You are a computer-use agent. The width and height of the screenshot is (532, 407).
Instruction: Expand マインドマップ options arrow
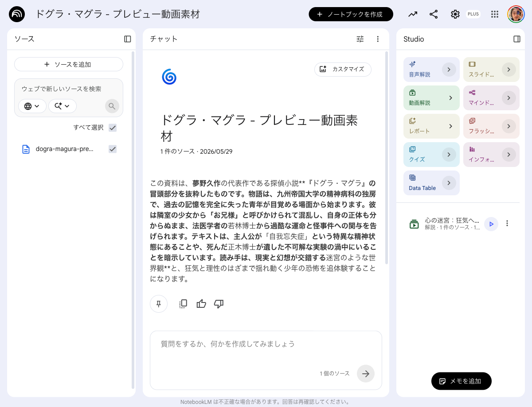509,98
